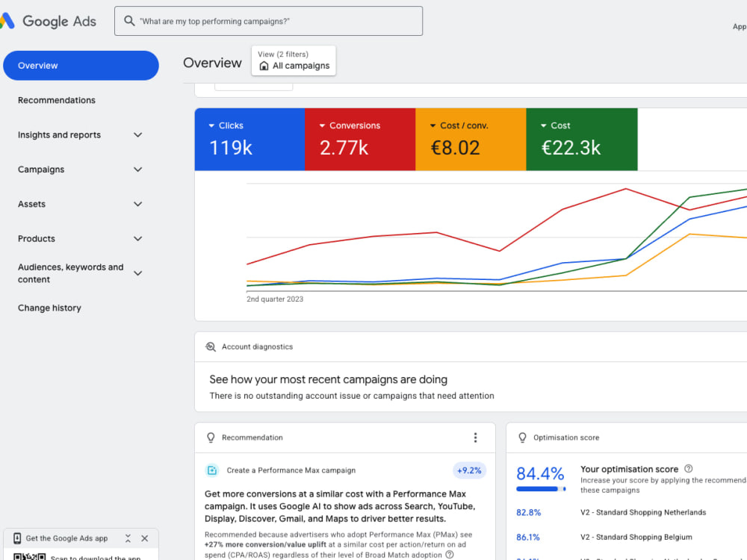Open the Recommendation card three-dot menu
Viewport: 747px width, 560px height.
tap(475, 437)
